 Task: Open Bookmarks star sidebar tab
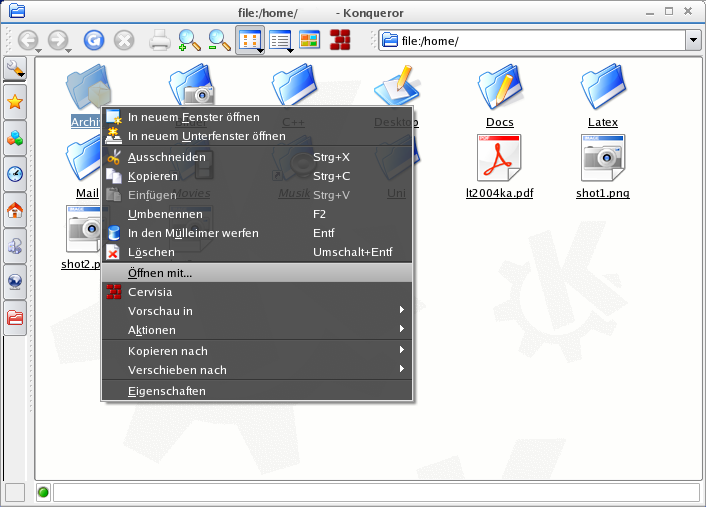point(15,102)
